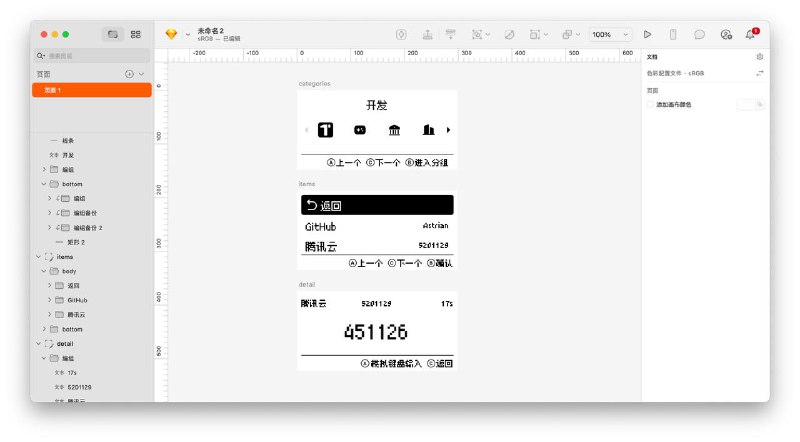Click the GitHub text on the canvas
This screenshot has height=442, width=800.
click(320, 227)
